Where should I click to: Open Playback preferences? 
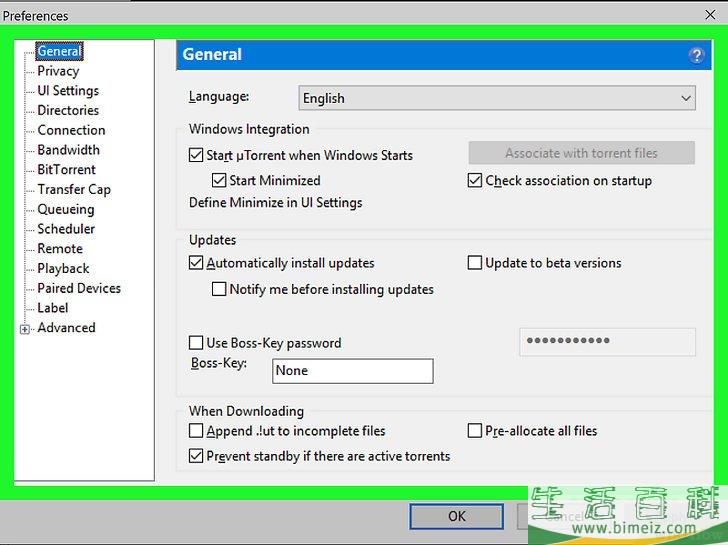tap(63, 268)
